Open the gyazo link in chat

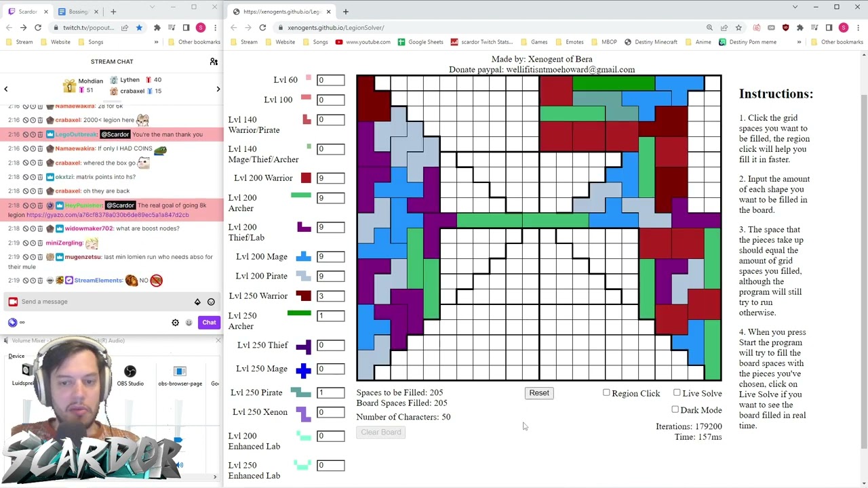pyautogui.click(x=108, y=215)
